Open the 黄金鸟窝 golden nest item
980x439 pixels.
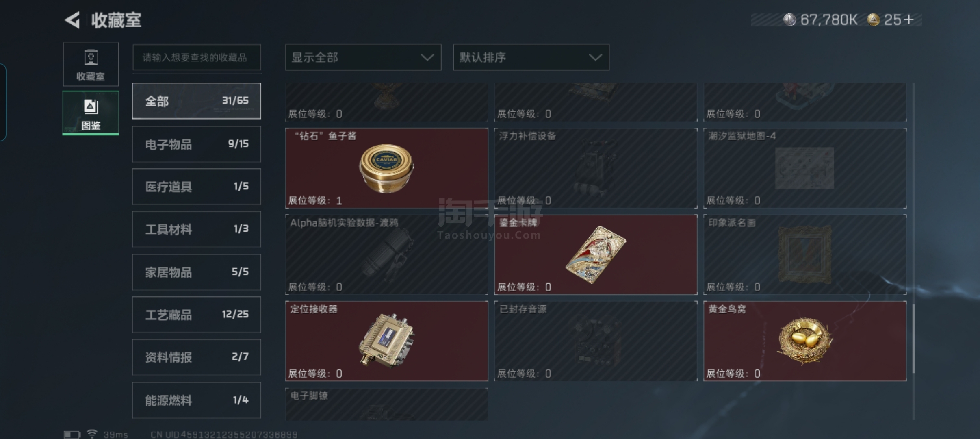pyautogui.click(x=805, y=341)
